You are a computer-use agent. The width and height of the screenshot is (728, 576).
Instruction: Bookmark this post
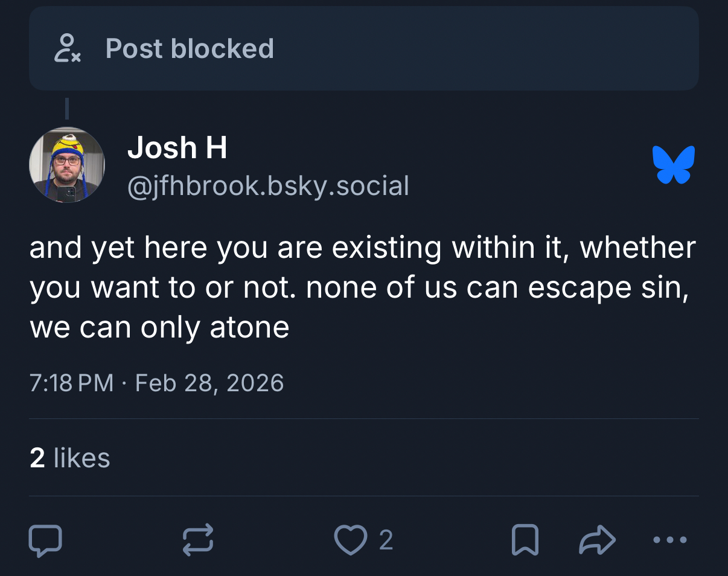point(525,539)
